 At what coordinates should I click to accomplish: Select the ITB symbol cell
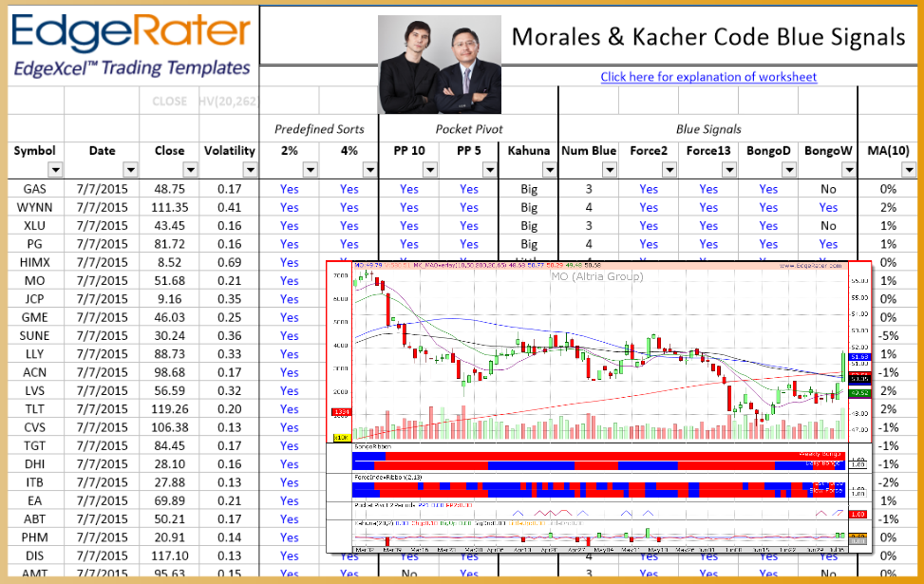35,482
